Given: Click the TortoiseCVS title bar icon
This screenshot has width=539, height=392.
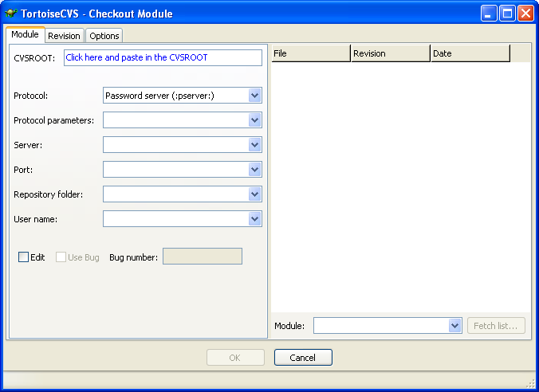Looking at the screenshot, I should [11, 14].
